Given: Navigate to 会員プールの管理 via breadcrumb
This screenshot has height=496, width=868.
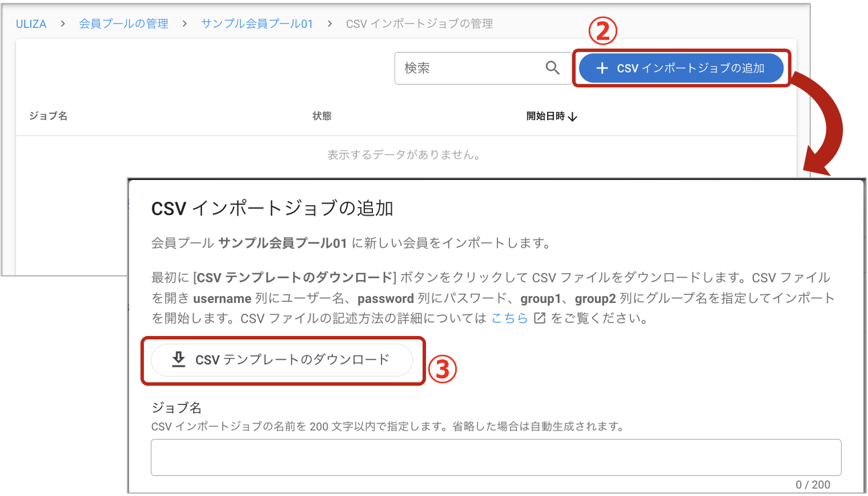Looking at the screenshot, I should [123, 23].
